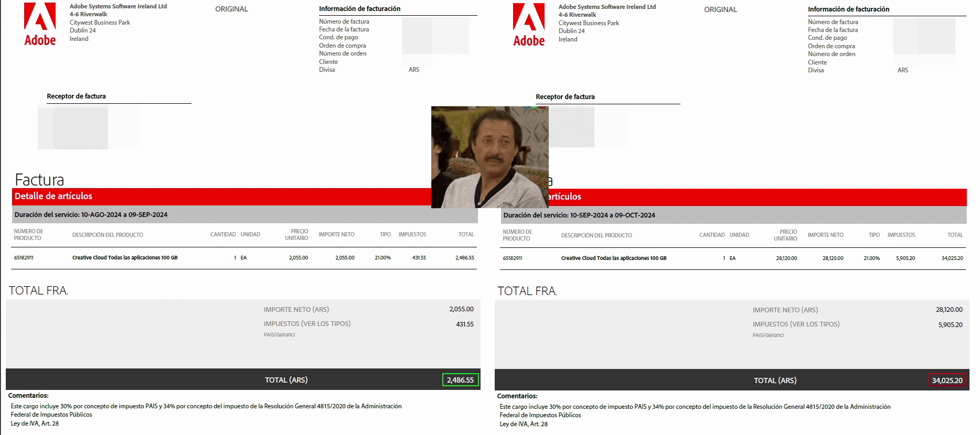Click the right invoice's 'ORIGINAL' label
The width and height of the screenshot is (980, 435).
coord(721,9)
